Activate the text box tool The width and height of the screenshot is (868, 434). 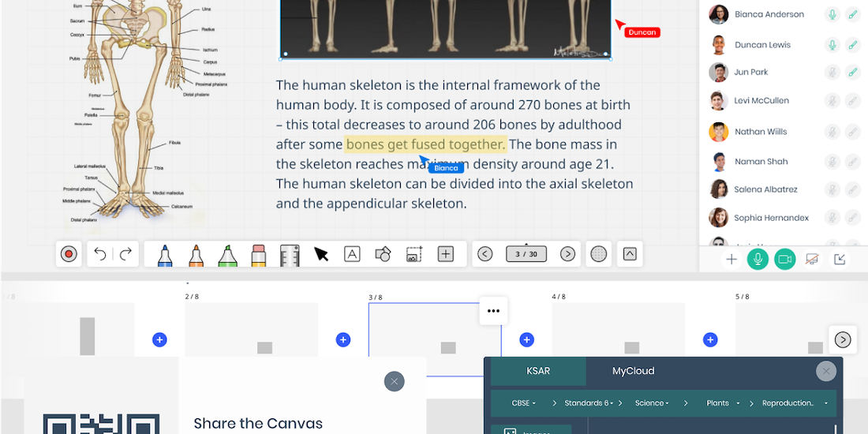point(352,254)
